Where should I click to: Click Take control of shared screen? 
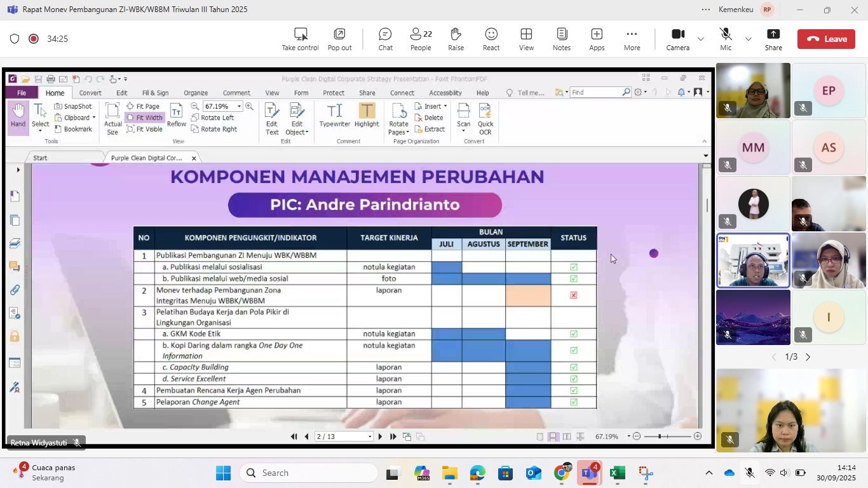tap(301, 39)
